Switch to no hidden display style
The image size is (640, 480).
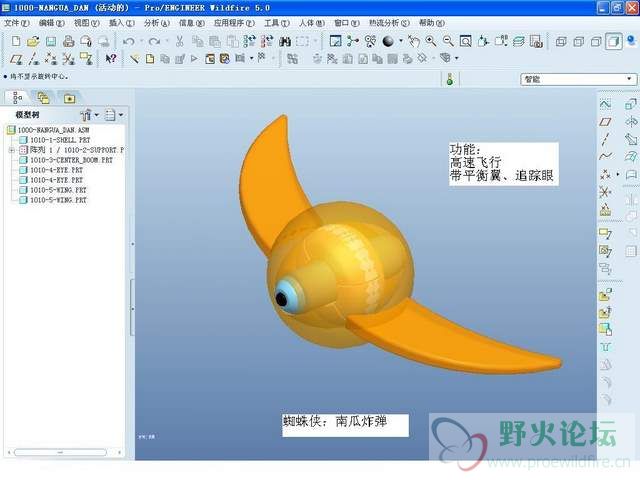596,41
